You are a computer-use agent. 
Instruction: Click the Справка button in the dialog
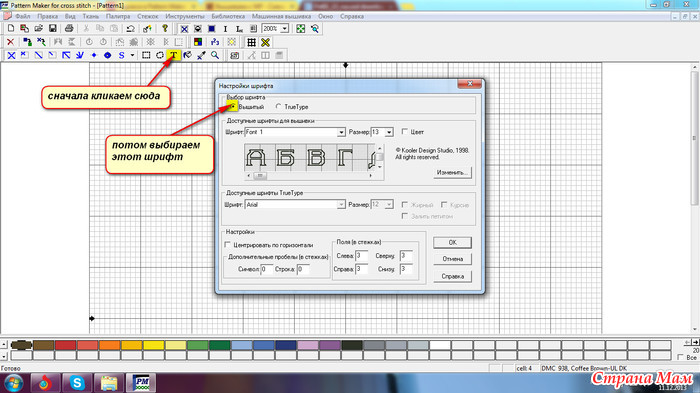tap(452, 276)
